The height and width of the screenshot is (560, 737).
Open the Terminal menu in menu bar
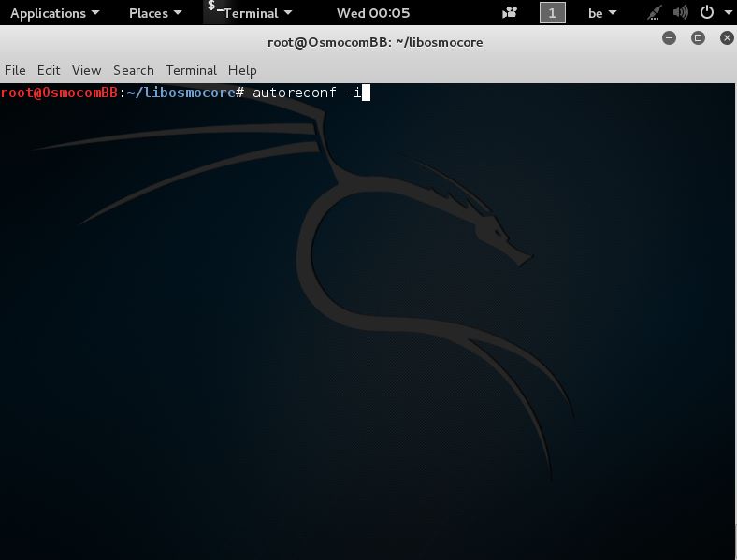point(191,70)
